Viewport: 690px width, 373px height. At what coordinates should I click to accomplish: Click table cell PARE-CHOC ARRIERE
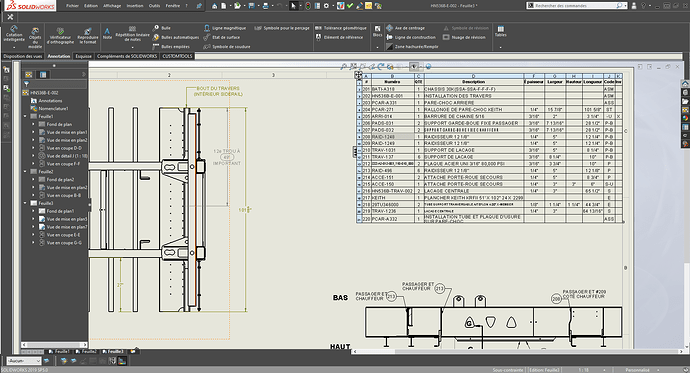(x=473, y=102)
